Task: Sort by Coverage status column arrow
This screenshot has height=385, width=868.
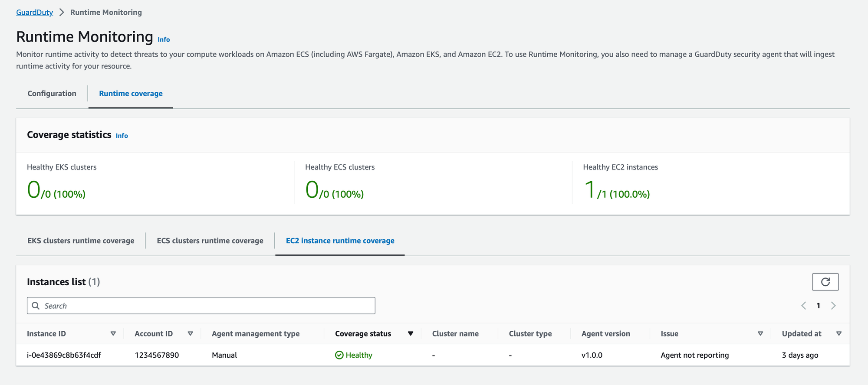Action: pos(411,333)
